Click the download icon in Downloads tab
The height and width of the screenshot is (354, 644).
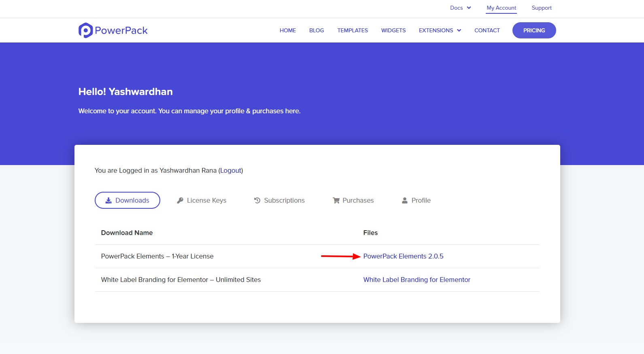[x=108, y=201]
